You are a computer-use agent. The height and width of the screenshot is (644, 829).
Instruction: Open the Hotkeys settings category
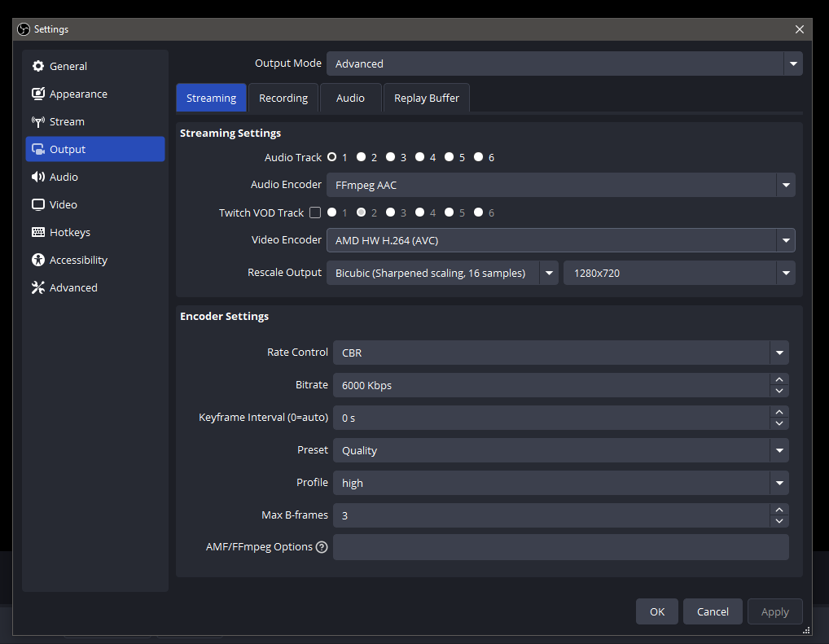(95, 232)
